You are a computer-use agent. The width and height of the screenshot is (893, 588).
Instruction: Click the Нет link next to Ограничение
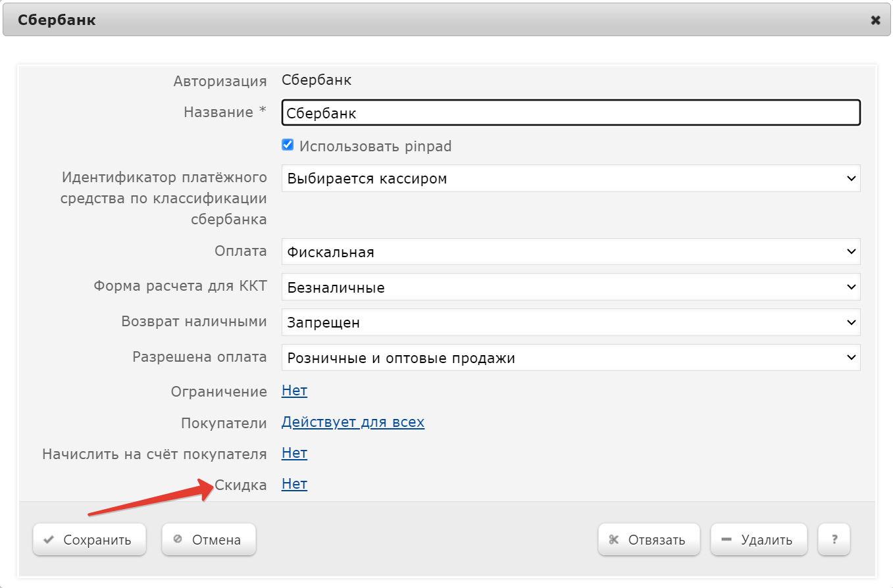[x=294, y=391]
